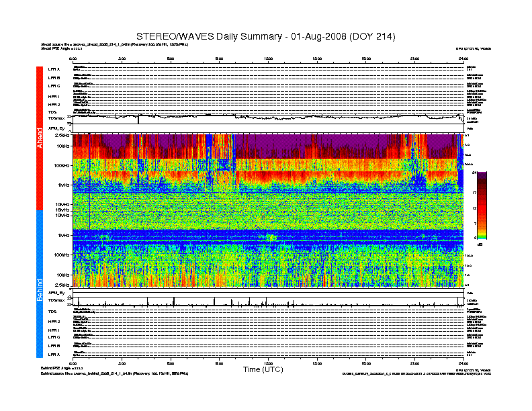This screenshot has width=532, height=411.
Task: Click the '12' value on color scale
Action: pyautogui.click(x=474, y=208)
